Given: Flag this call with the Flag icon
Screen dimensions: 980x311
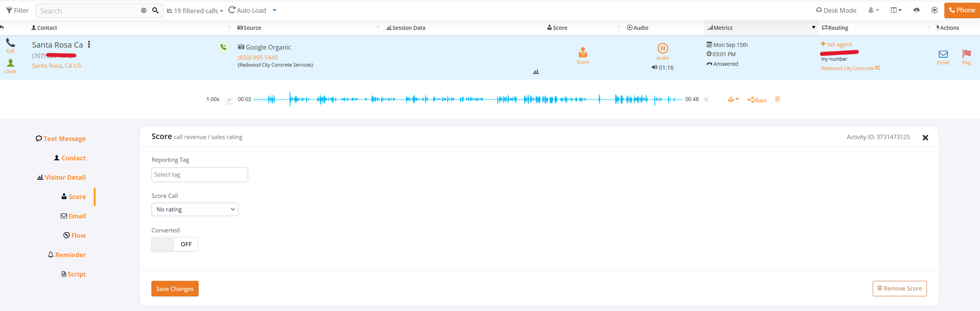Looking at the screenshot, I should (966, 57).
